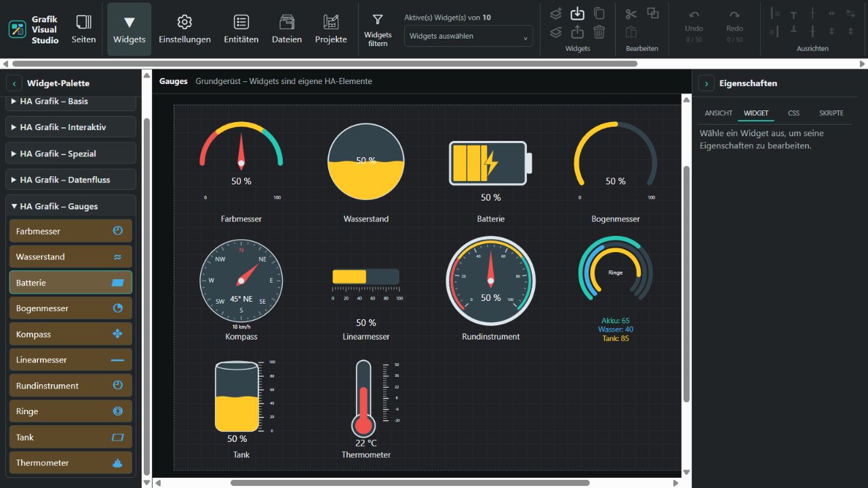Select the WIDGET properties tab
The height and width of the screenshot is (488, 868).
point(756,113)
